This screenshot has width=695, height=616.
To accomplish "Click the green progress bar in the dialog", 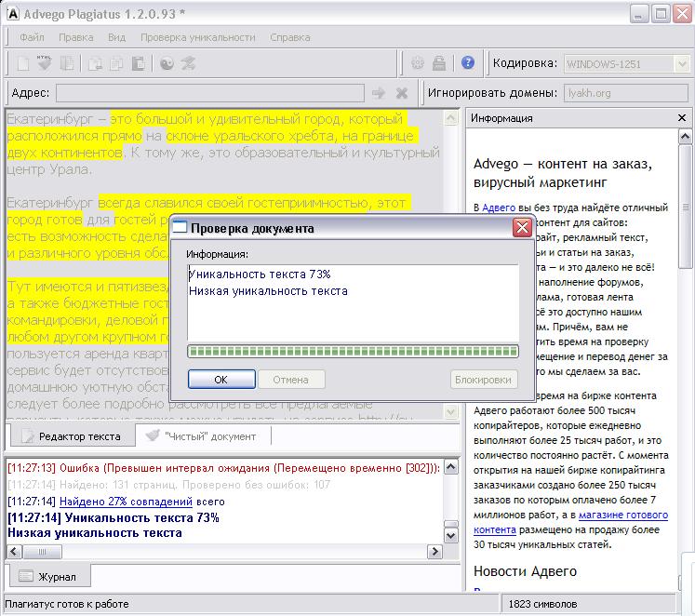I will 353,352.
